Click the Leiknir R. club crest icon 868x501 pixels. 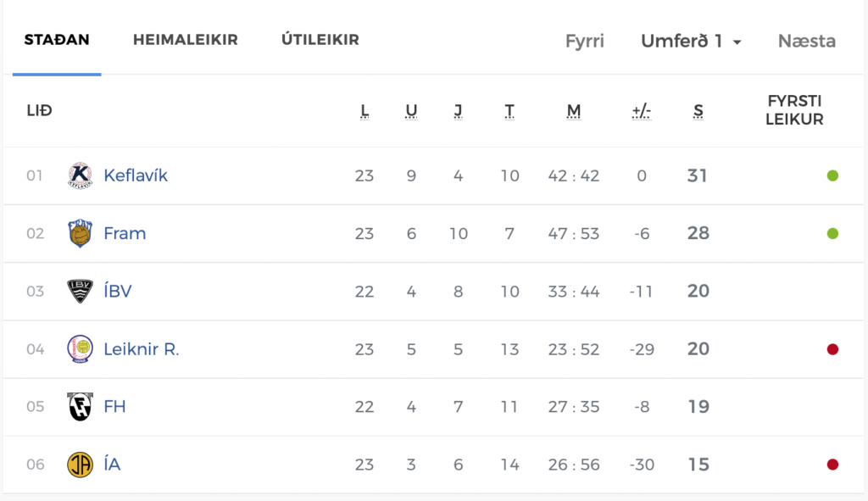[x=80, y=348]
